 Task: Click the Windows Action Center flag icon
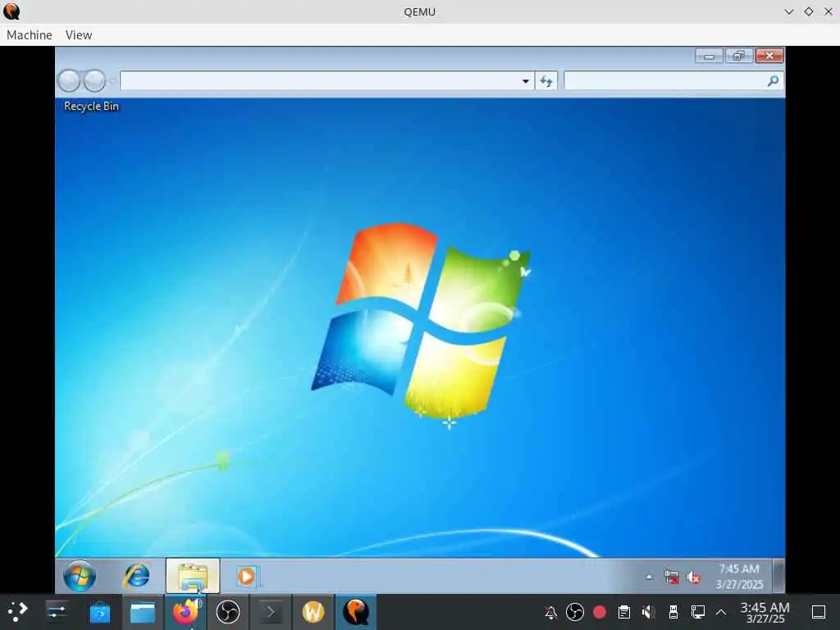click(x=671, y=577)
